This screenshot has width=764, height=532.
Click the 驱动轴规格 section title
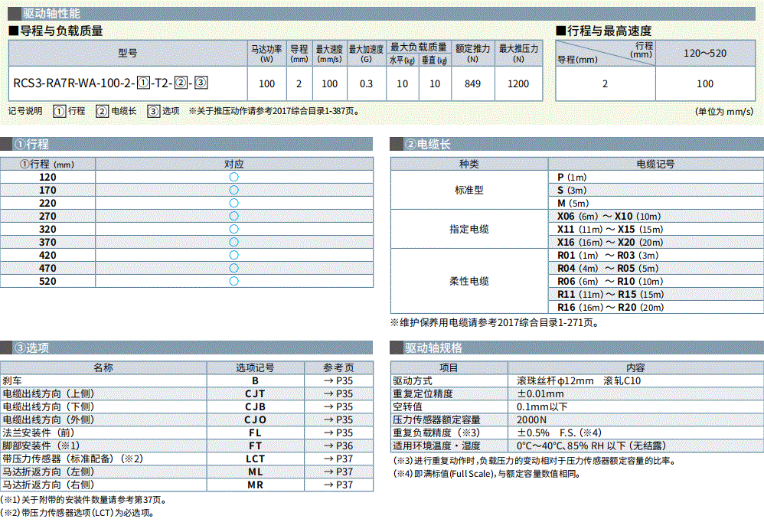pos(433,348)
